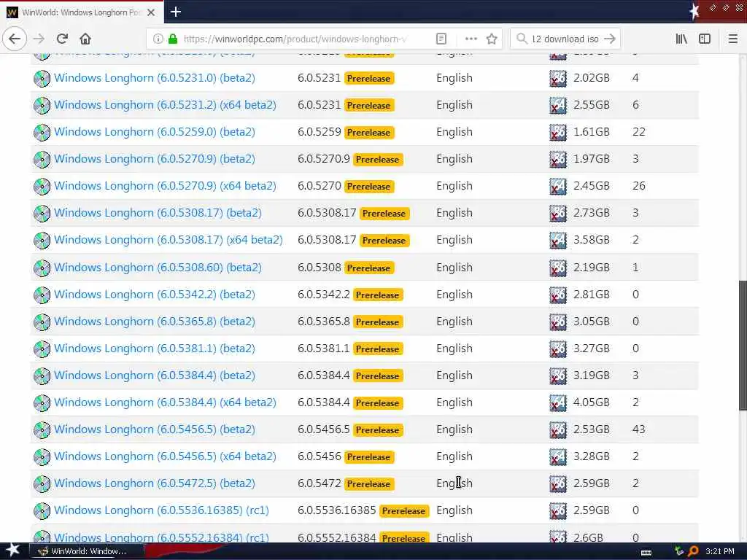Open a new tab with plus button
Viewport: 747px width, 560px height.
click(175, 12)
